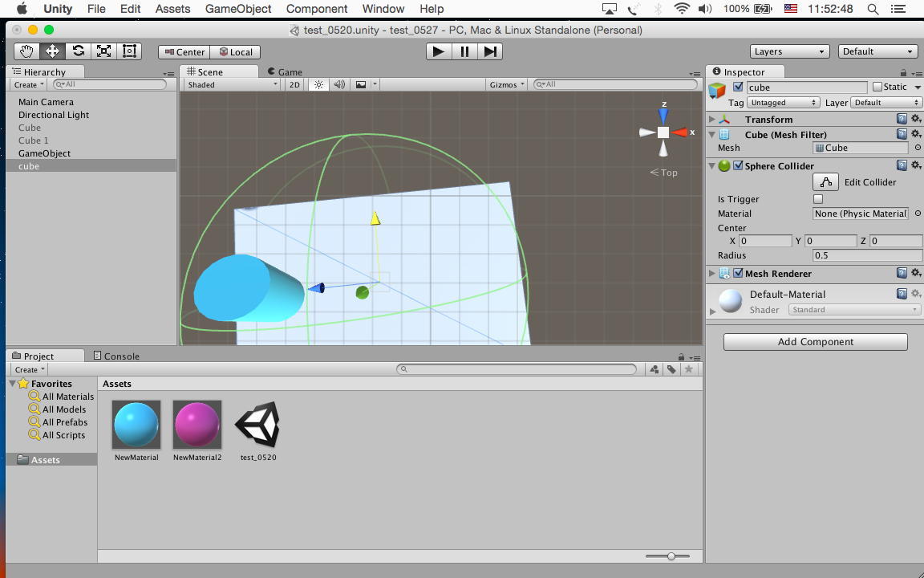Open the Layers dropdown
924x578 pixels.
pos(788,51)
